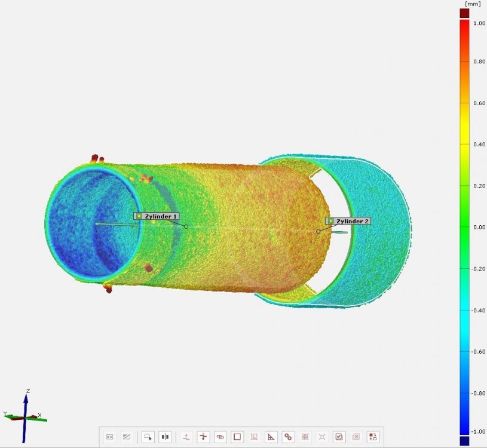Click the color legend bar at the 0.00 level
The height and width of the screenshot is (448, 487).
point(464,227)
